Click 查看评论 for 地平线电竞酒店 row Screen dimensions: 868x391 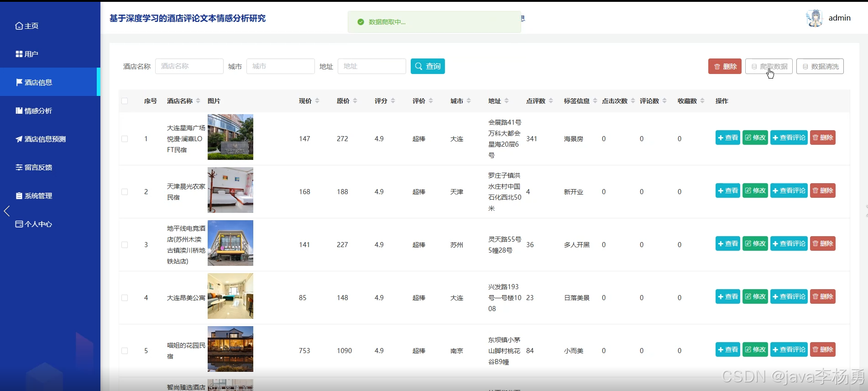[789, 243]
